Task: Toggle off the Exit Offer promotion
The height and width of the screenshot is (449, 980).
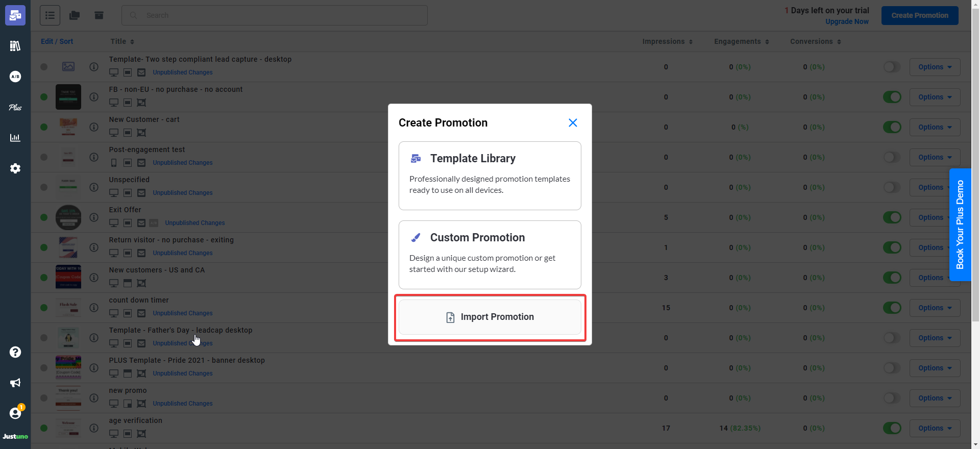Action: (x=892, y=217)
